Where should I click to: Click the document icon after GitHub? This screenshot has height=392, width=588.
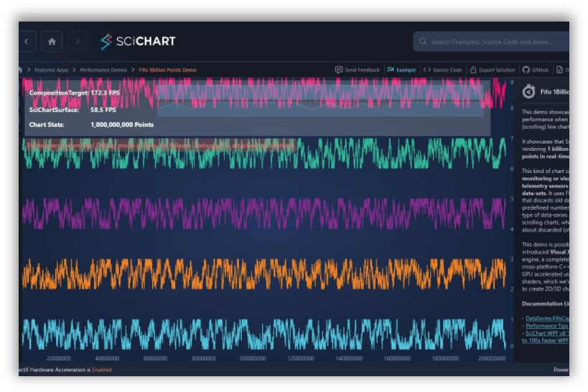point(559,70)
